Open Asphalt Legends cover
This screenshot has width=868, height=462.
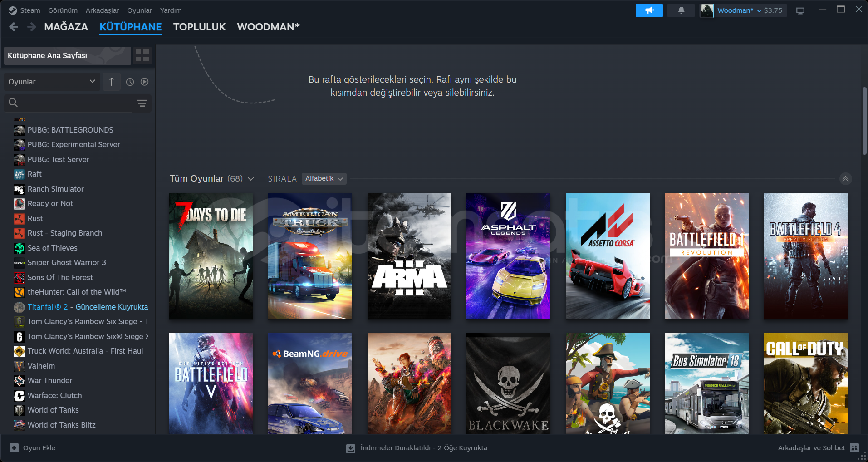pyautogui.click(x=508, y=256)
